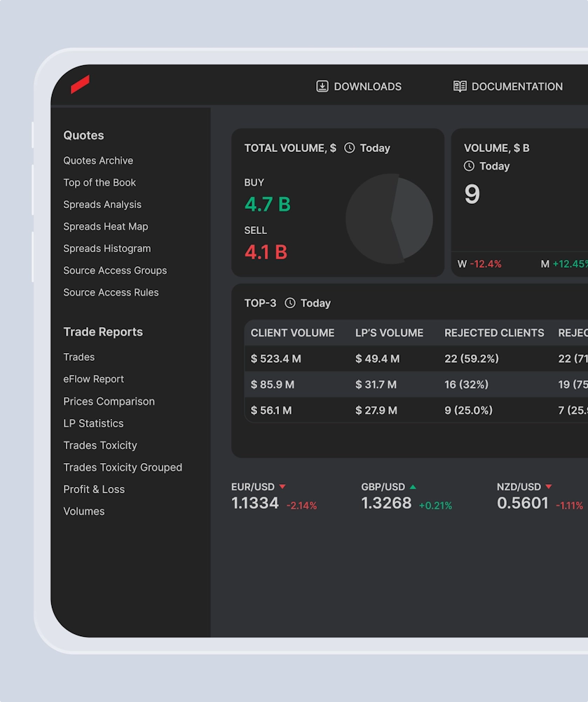This screenshot has height=702, width=588.
Task: Click the Downloads icon in header
Action: click(322, 86)
